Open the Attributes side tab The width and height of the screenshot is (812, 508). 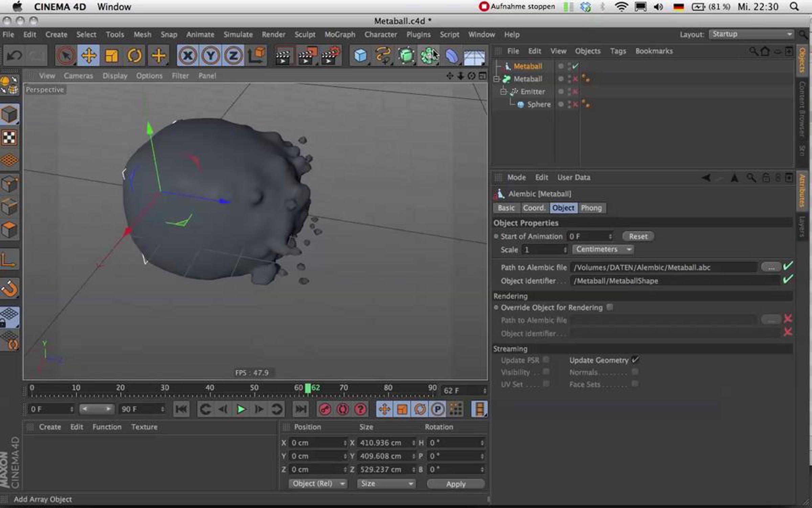(802, 190)
